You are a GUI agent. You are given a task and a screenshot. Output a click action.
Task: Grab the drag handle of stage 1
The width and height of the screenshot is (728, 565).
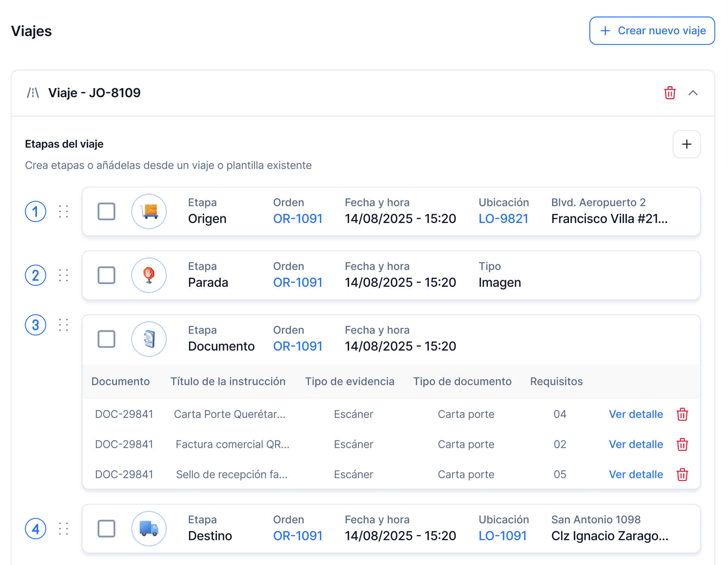tap(63, 211)
